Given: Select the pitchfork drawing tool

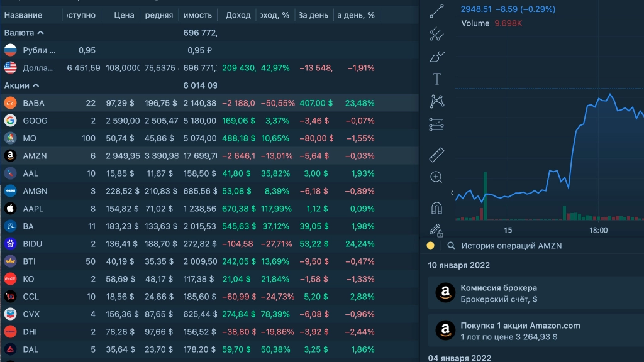Looking at the screenshot, I should pos(436,34).
